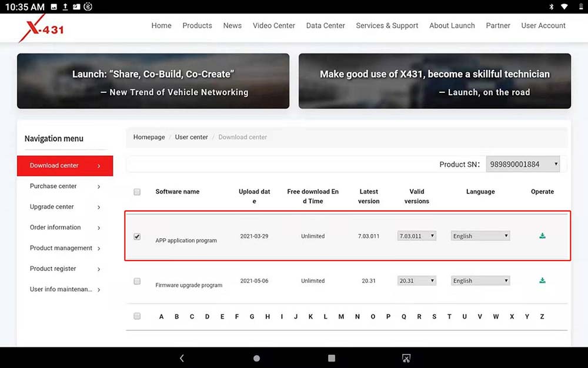The width and height of the screenshot is (588, 368).
Task: Download the APP application program
Action: [x=542, y=236]
